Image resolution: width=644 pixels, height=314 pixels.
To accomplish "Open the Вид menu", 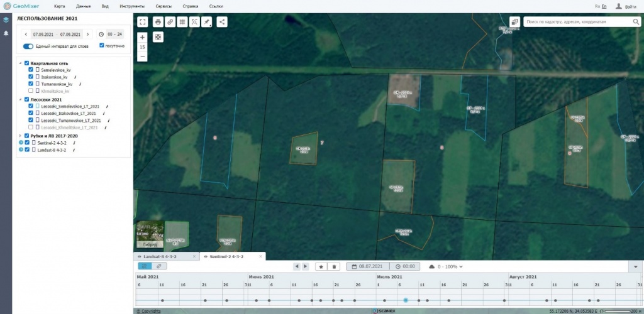I will tap(105, 6).
